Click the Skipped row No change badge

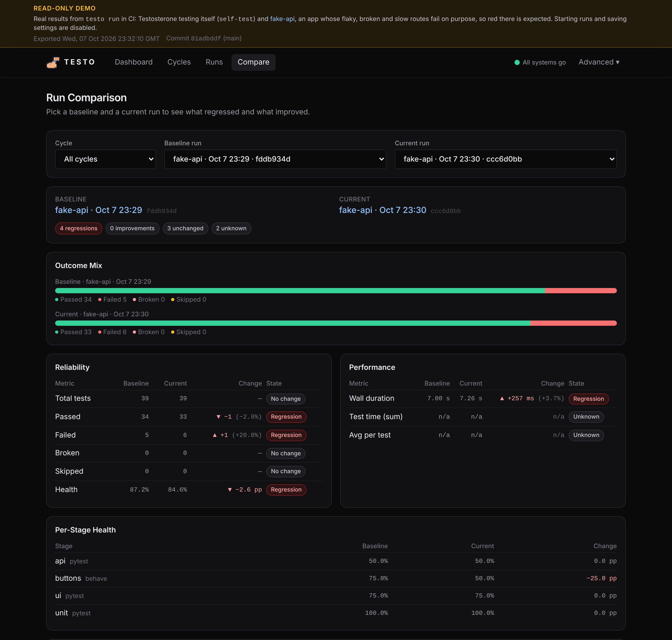tap(285, 471)
